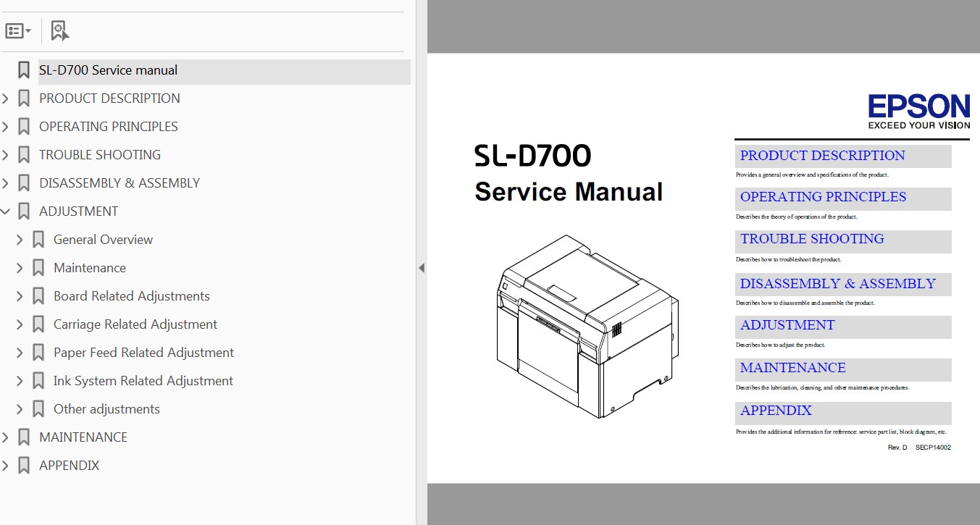The image size is (980, 525).
Task: Follow the OPERATING PRINCIPLES link on the cover page
Action: click(823, 197)
